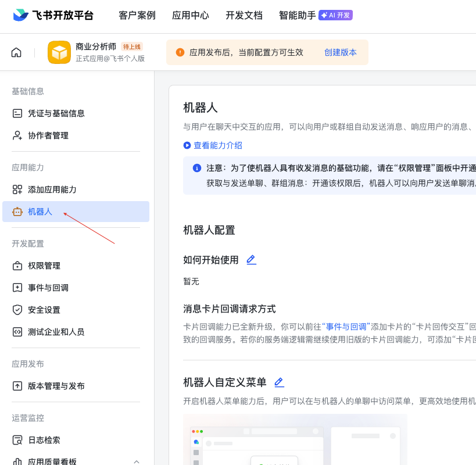The width and height of the screenshot is (476, 465).
Task: Click the 消息卡片回调请求方式 heading
Action: click(x=230, y=309)
